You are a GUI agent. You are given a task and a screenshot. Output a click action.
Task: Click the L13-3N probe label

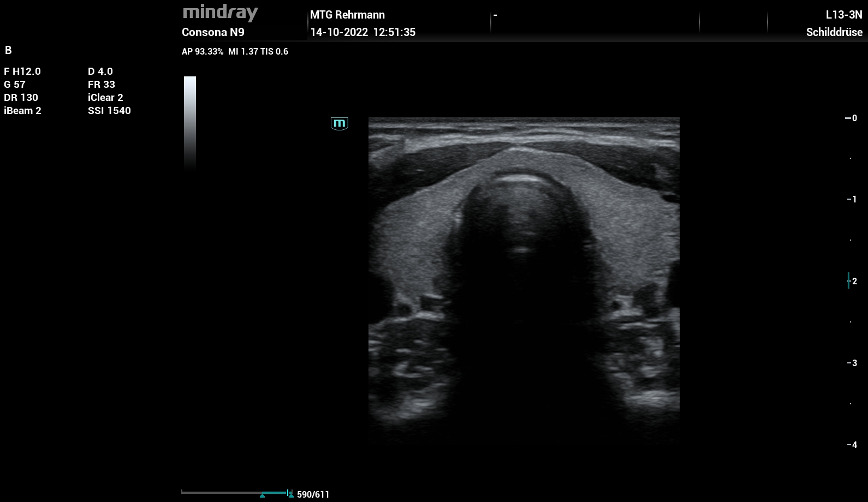click(x=844, y=15)
